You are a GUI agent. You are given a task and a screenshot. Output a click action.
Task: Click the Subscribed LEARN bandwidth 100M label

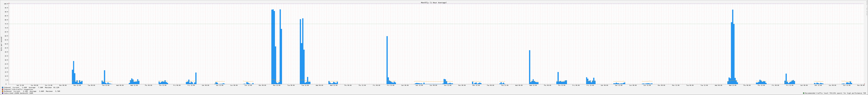tap(19, 93)
